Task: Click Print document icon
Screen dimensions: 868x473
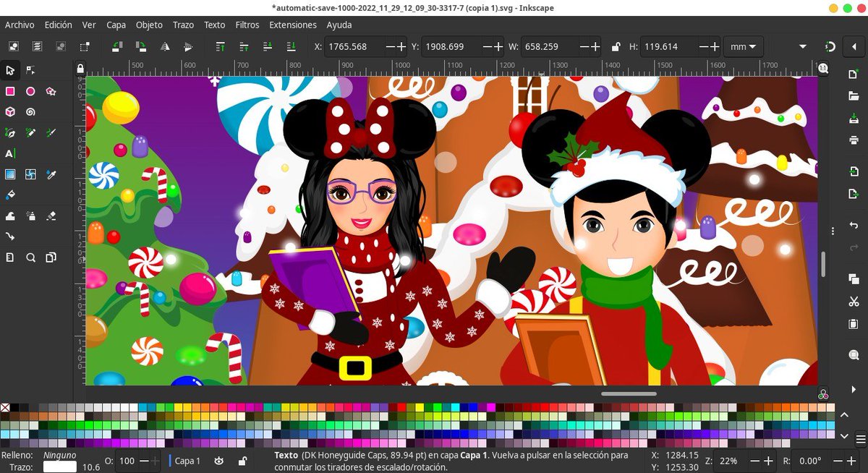Action: (854, 140)
